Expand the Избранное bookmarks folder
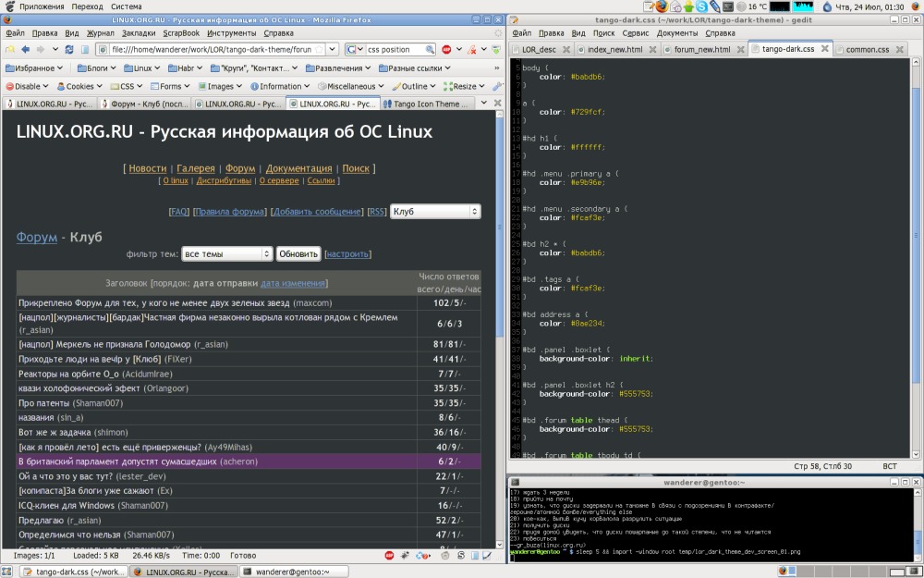The height and width of the screenshot is (578, 924). 33,68
